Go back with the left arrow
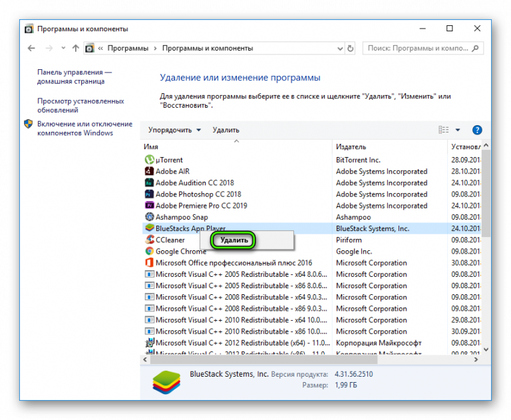Screen dimensions: 511x420 click(x=31, y=49)
